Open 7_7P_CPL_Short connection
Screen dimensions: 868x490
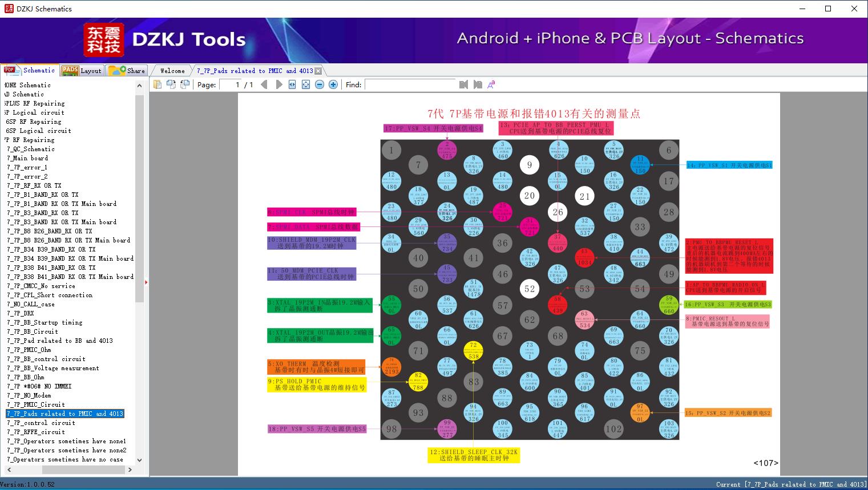pyautogui.click(x=50, y=295)
